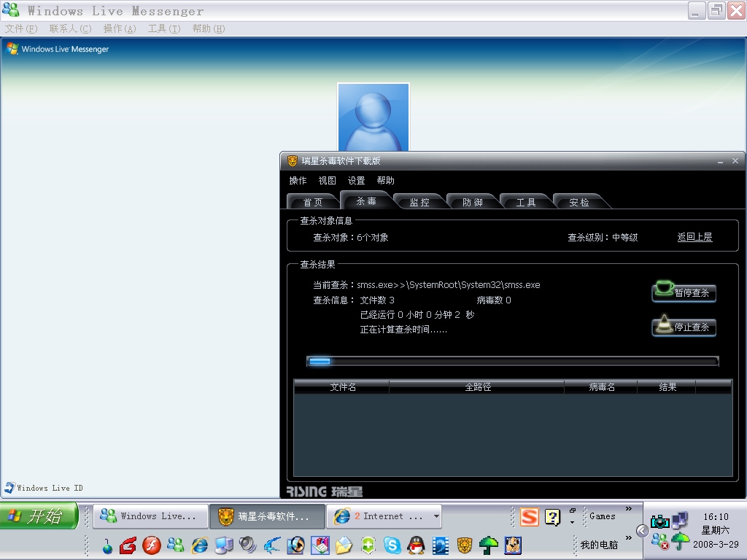Viewport: 747px width, 560px height.
Task: Click 停止查杀 to stop the scan
Action: point(684,326)
